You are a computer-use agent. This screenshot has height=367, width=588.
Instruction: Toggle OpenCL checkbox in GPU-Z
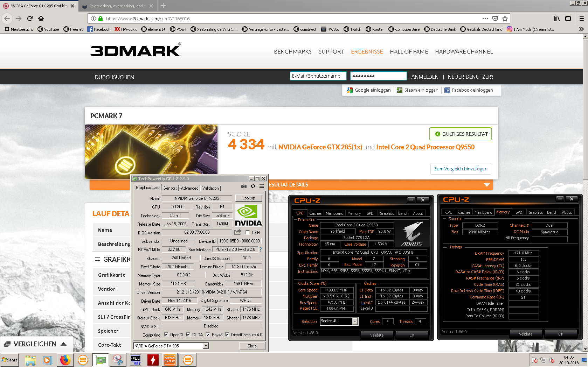coord(166,334)
